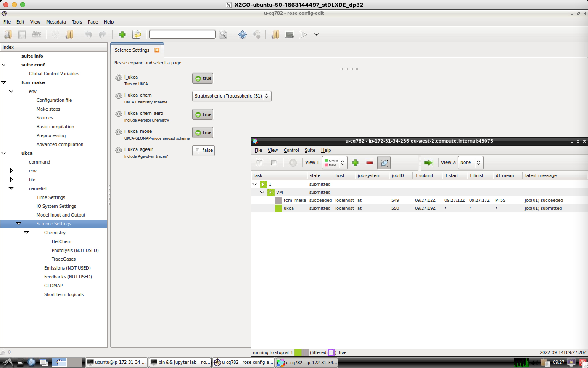588x368 pixels.
Task: Select HetChem page in index
Action: (61, 241)
